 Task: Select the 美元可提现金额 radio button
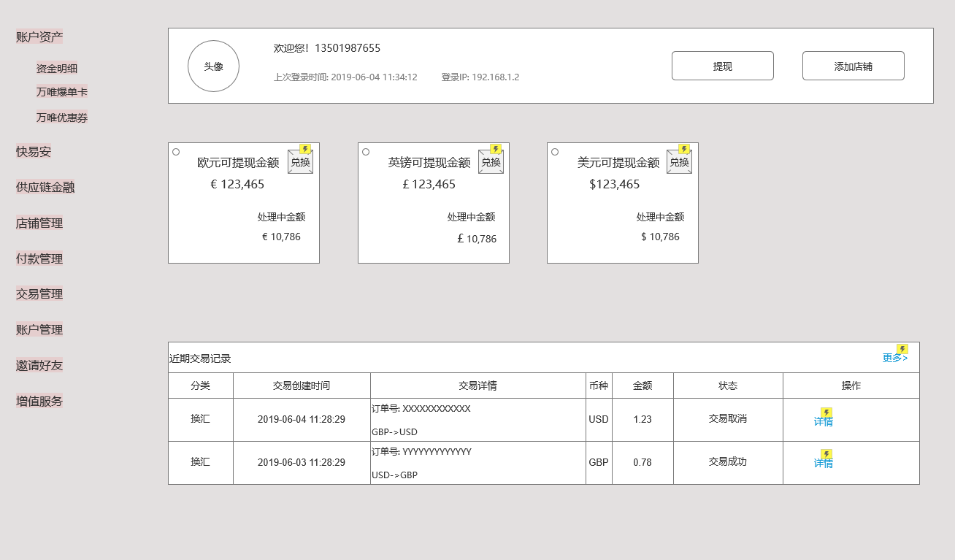(555, 152)
